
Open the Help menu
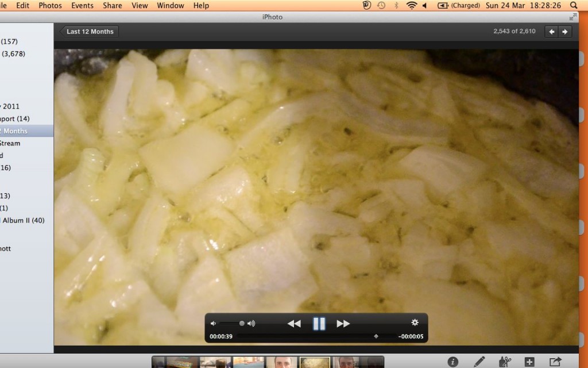click(201, 5)
